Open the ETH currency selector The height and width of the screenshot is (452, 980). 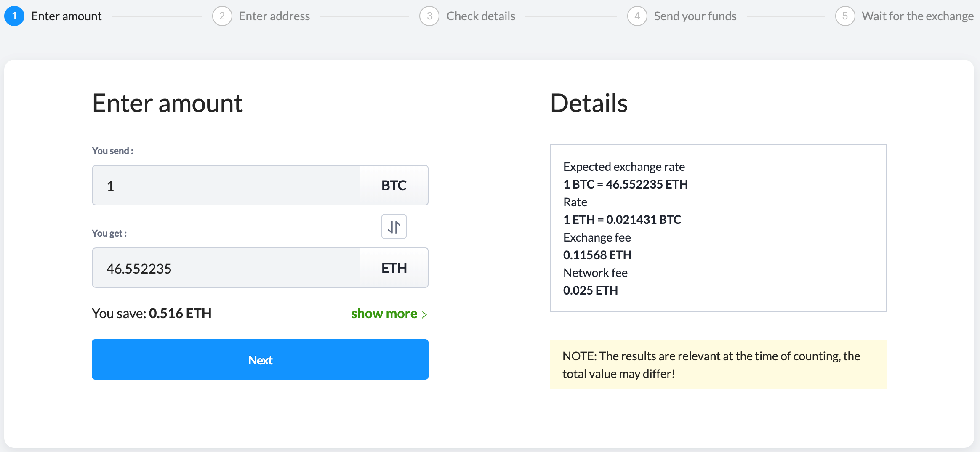point(394,268)
